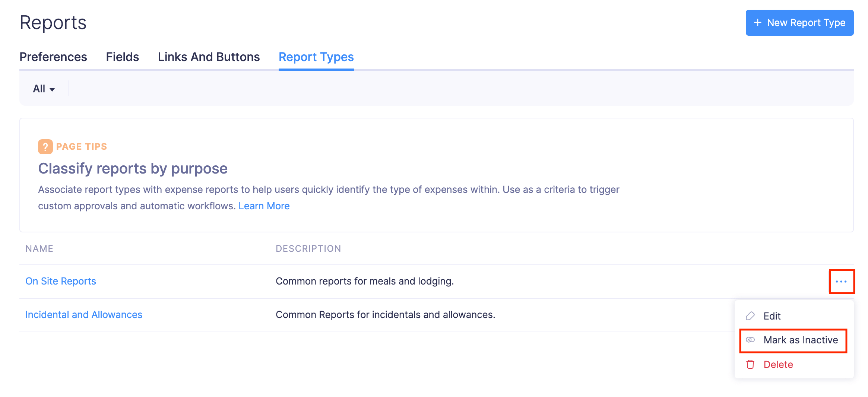Open the All filter dropdown
868x397 pixels.
tap(44, 89)
